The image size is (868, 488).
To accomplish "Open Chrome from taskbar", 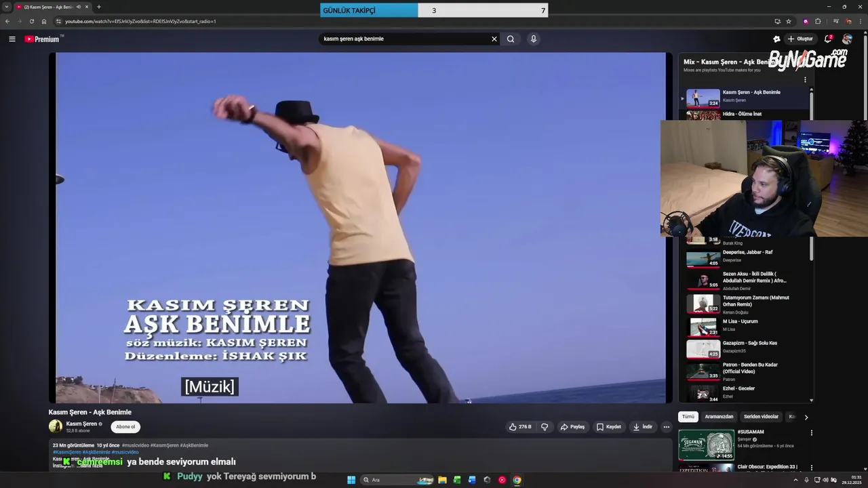I will [x=517, y=480].
